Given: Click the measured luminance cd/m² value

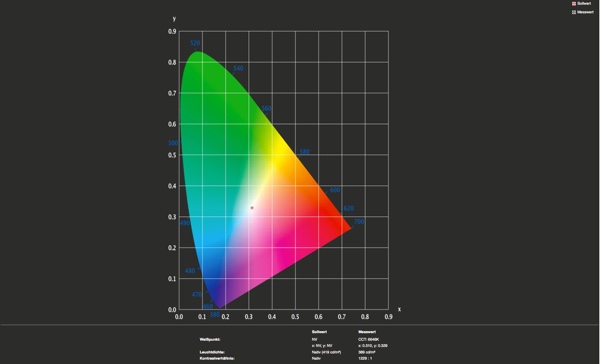Looking at the screenshot, I should 367,352.
